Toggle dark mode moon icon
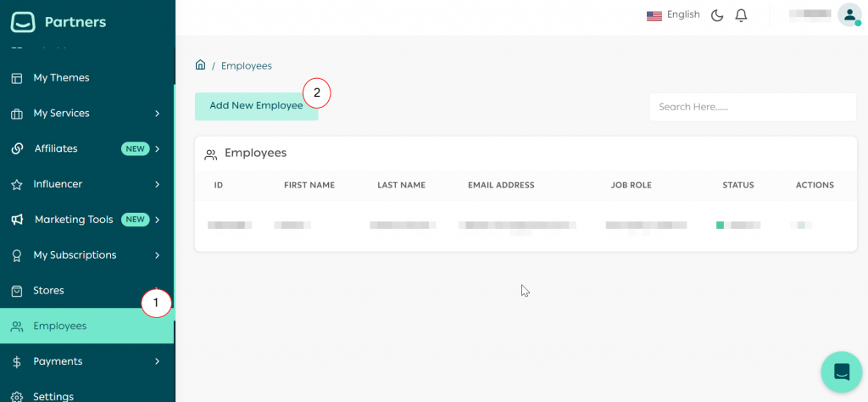Screen dimensions: 868x402 pos(717,15)
